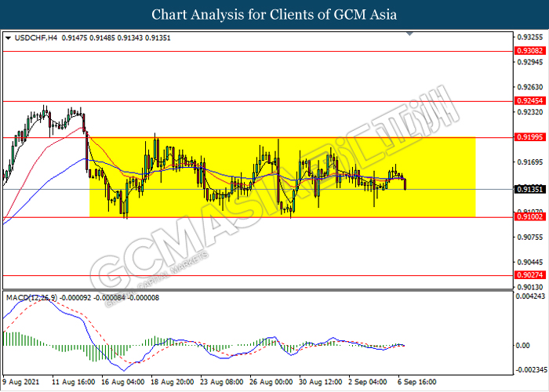Click the 0.92945 price axis value
This screenshot has width=549, height=392.
coord(530,62)
